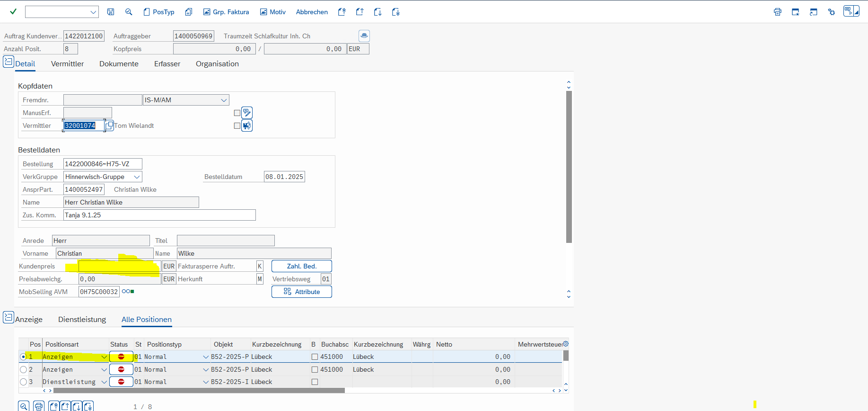
Task: Click the icon button right of Tom Wielandt row
Action: [247, 125]
